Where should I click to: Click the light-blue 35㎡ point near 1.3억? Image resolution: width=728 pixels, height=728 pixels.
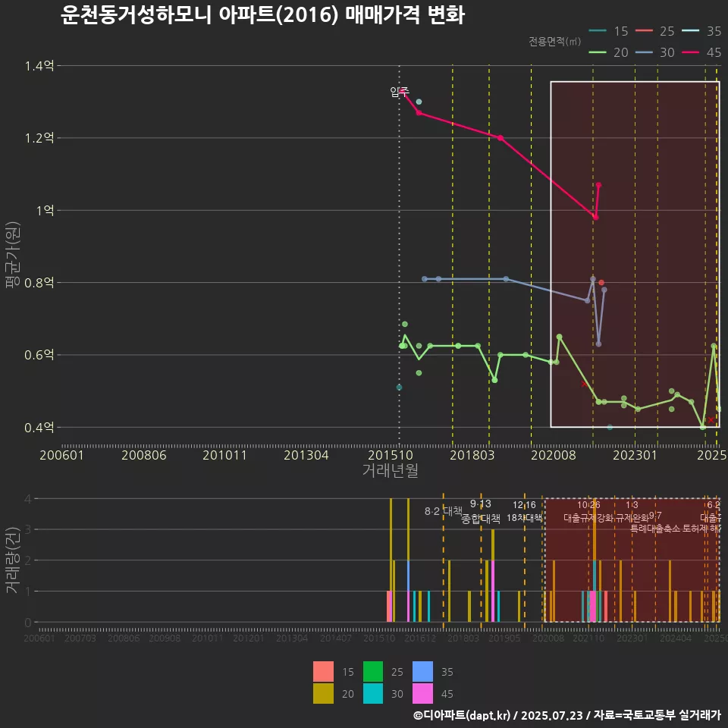point(419,102)
